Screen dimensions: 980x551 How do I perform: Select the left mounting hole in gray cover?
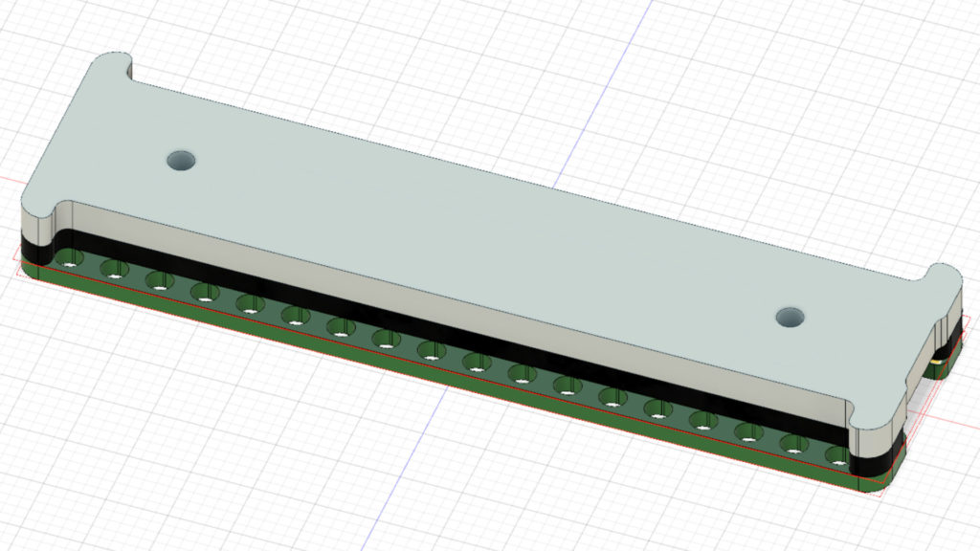(x=181, y=161)
